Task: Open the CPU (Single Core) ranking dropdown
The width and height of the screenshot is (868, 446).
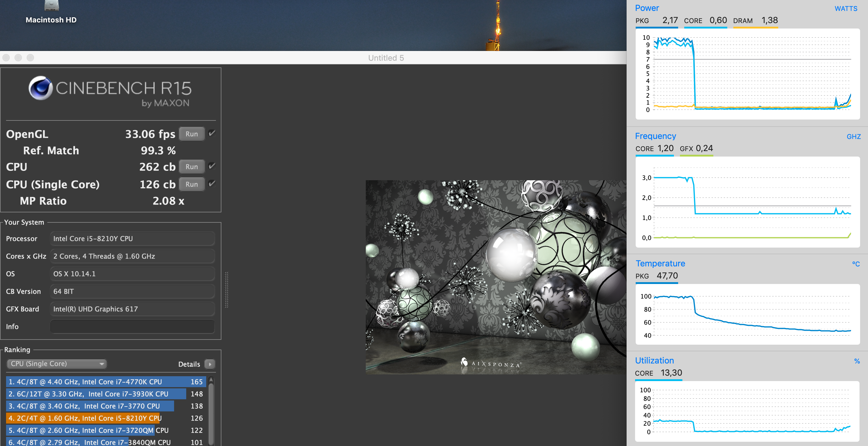Action: click(56, 364)
